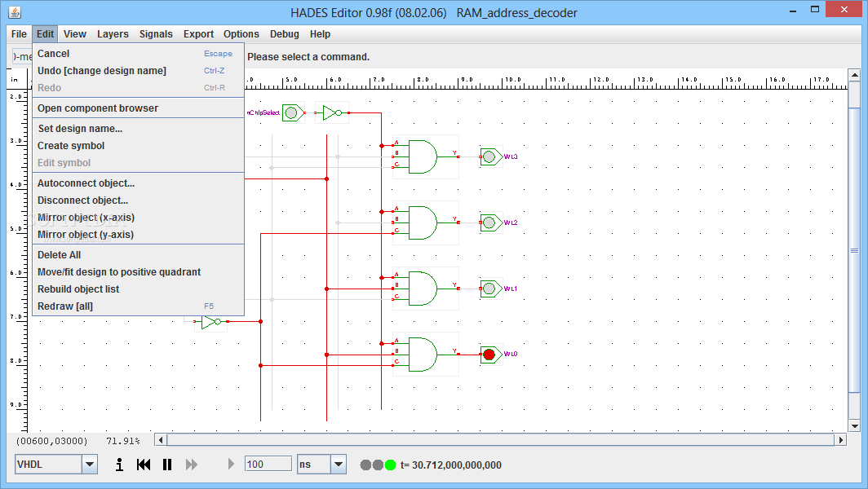The width and height of the screenshot is (868, 489).
Task: Open the ns time unit dropdown
Action: (x=339, y=464)
